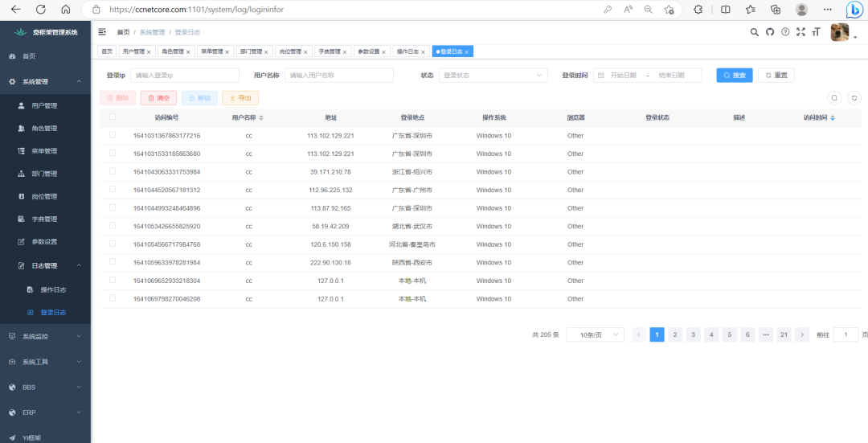Toggle fullscreen mode icon in header
The width and height of the screenshot is (868, 443).
[800, 32]
